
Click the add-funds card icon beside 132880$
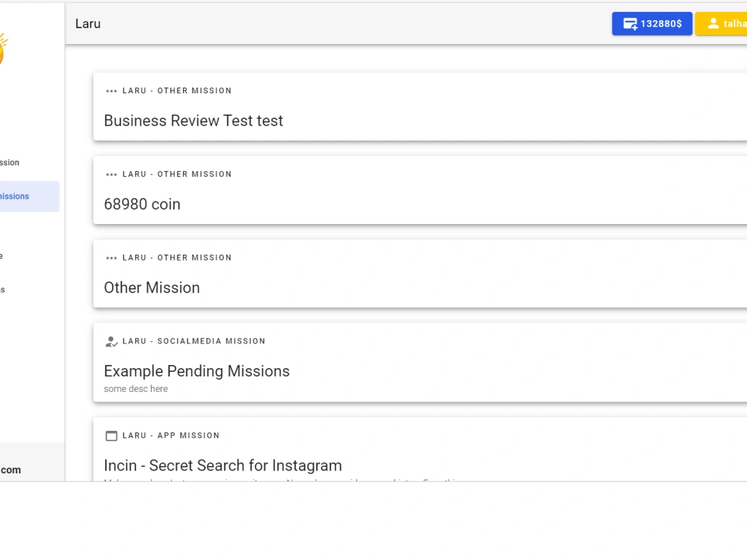point(630,24)
